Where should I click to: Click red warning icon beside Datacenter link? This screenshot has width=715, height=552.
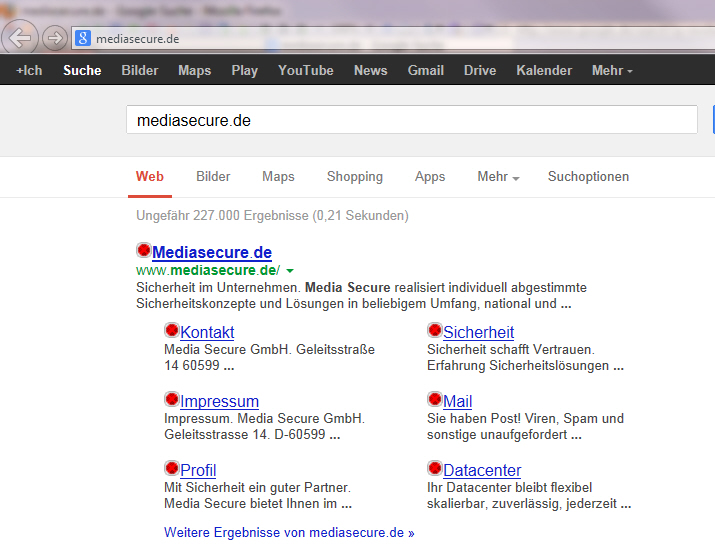click(x=435, y=468)
